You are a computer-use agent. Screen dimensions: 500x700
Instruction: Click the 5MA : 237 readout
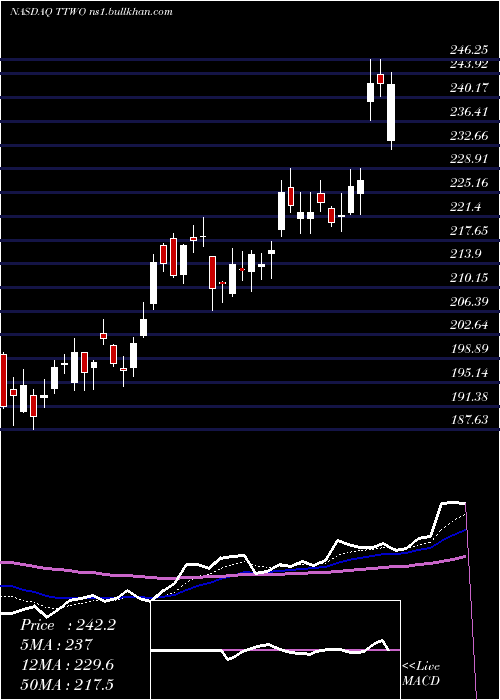click(56, 645)
